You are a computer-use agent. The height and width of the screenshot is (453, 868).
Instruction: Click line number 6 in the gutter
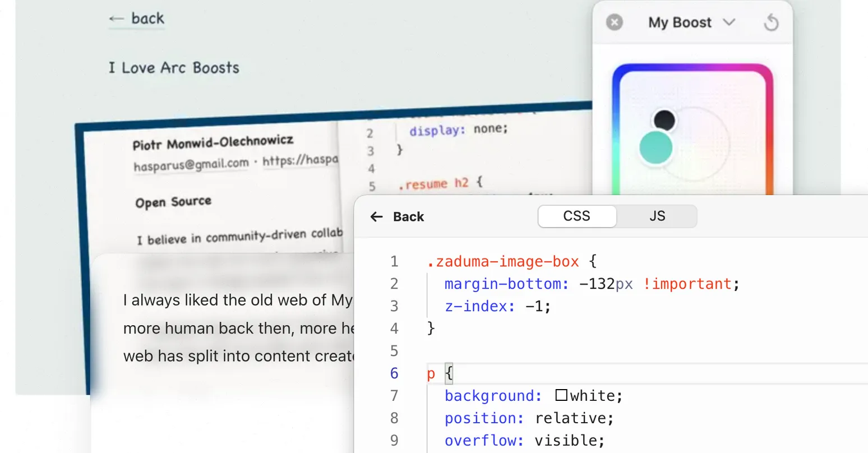394,373
